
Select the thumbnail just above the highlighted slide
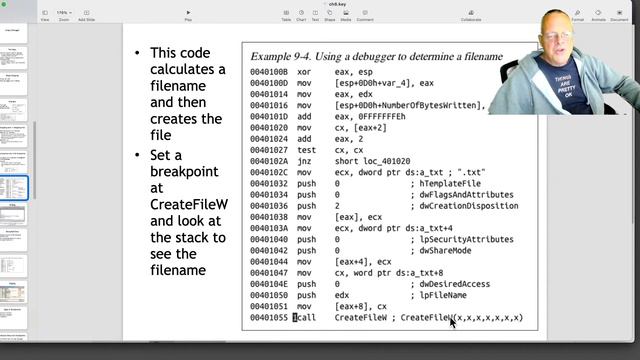(x=13, y=162)
